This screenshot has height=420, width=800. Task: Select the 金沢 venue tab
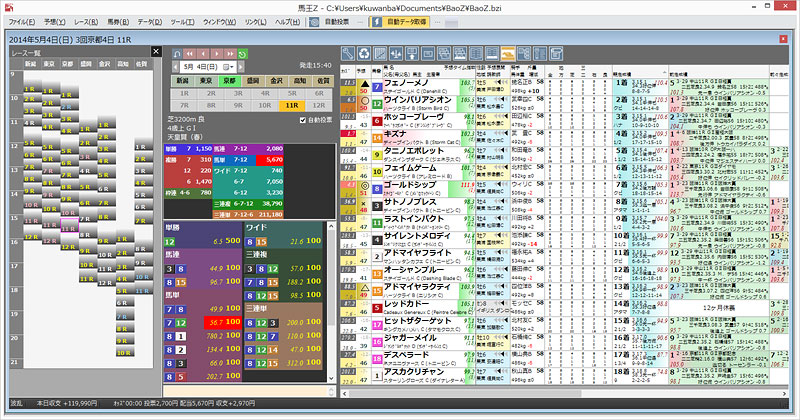[277, 81]
